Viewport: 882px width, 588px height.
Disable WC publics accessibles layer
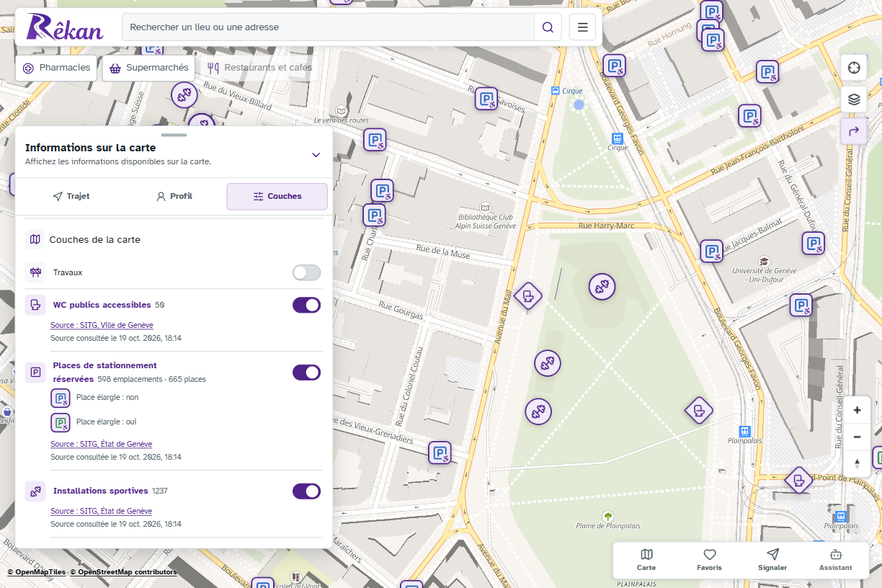[x=306, y=305]
